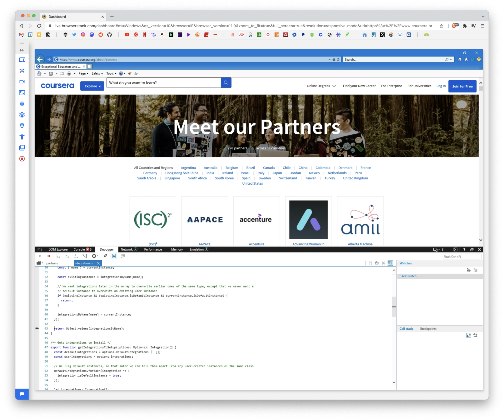
Task: Open the Accenture partner link
Action: click(256, 244)
